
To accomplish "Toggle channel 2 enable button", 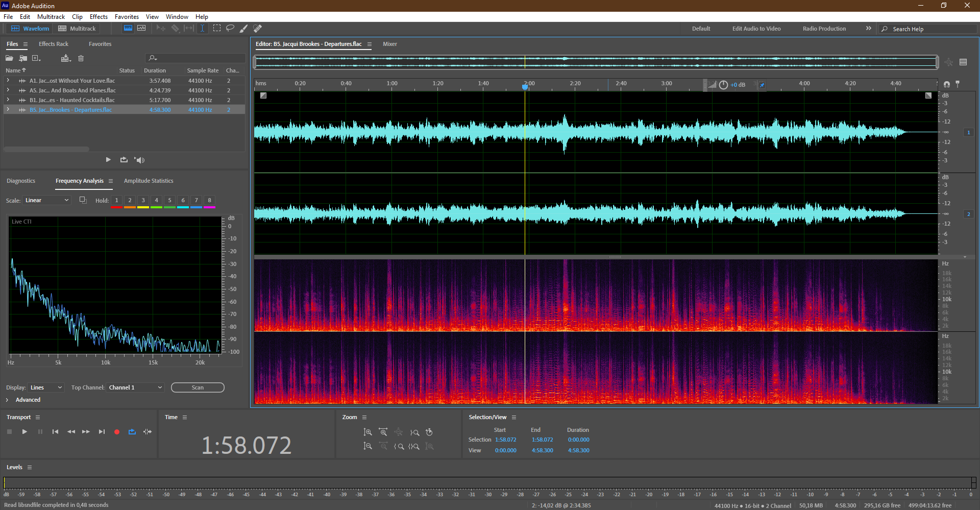I will tap(968, 214).
